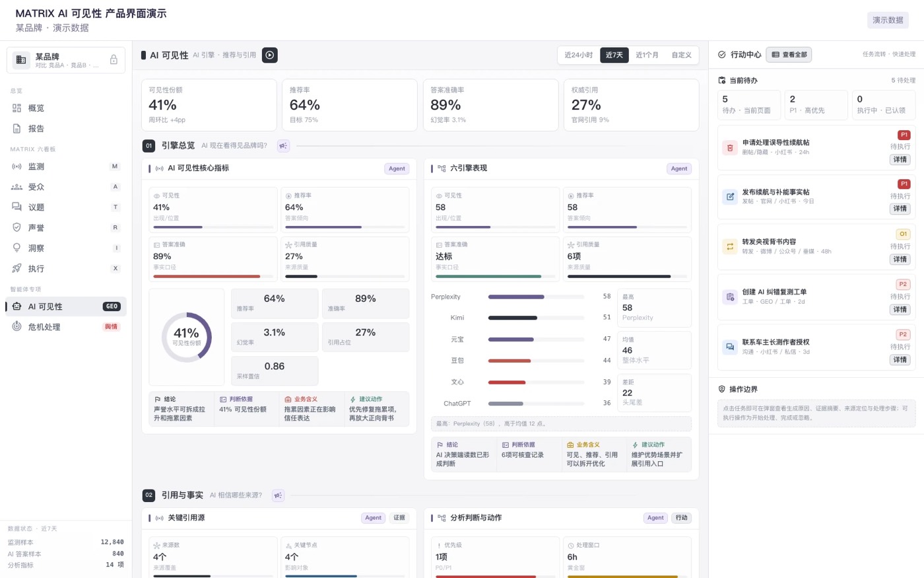Click 查看全部 in 行动中心

[789, 55]
